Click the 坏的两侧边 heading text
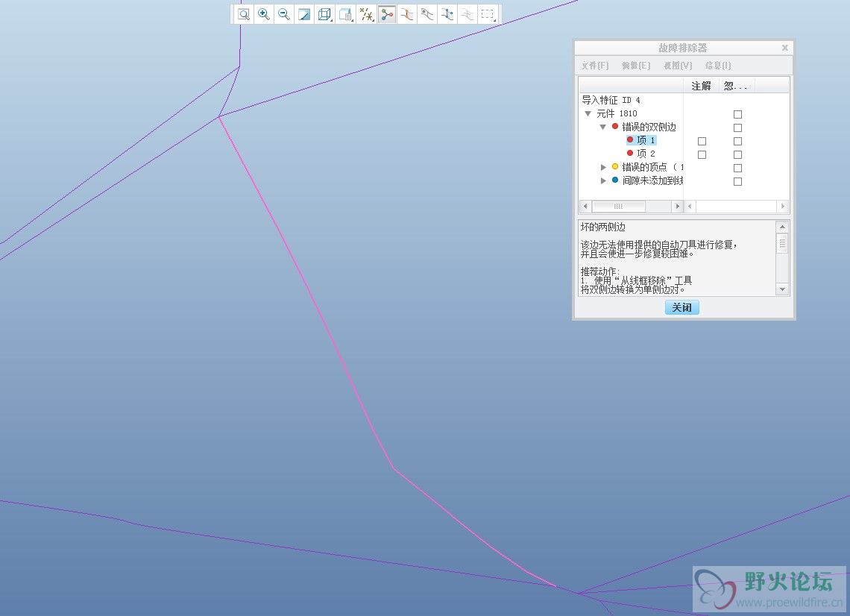The height and width of the screenshot is (616, 850). tap(602, 227)
